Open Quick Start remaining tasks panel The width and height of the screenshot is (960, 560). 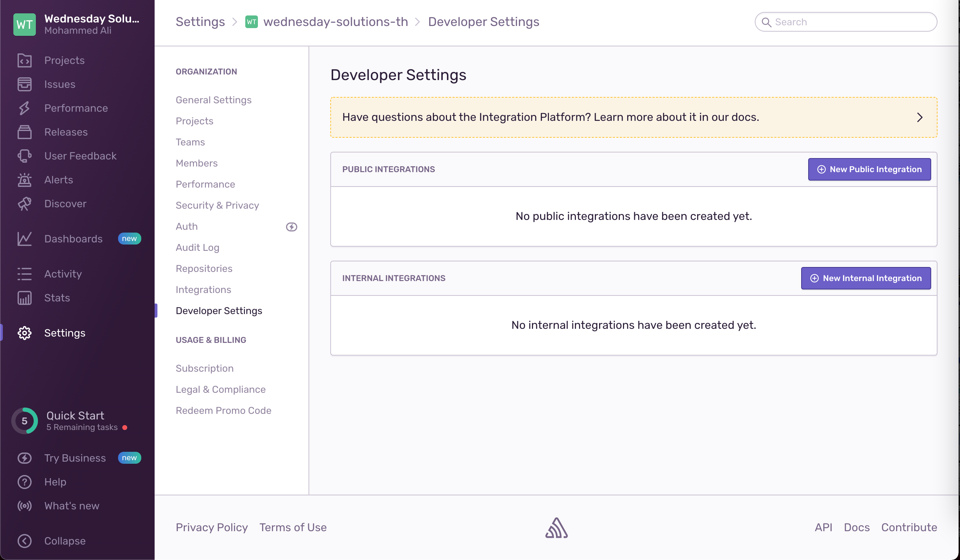pos(74,421)
